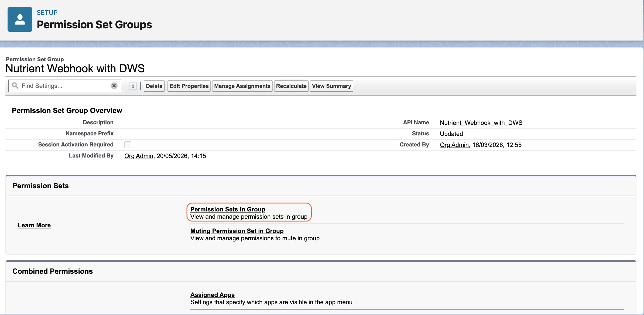Click the Created date 16/03/2026, 12:55
The height and width of the screenshot is (315, 644).
497,145
